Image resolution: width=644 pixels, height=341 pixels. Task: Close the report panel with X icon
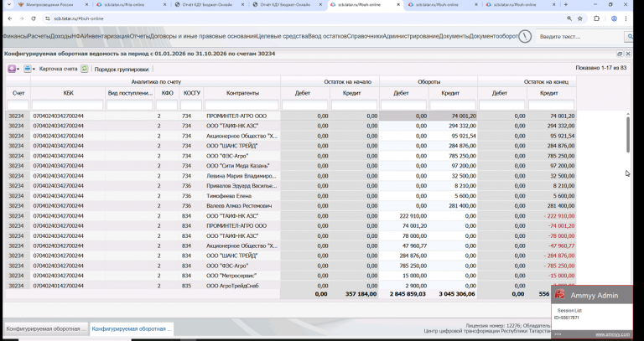(x=628, y=54)
